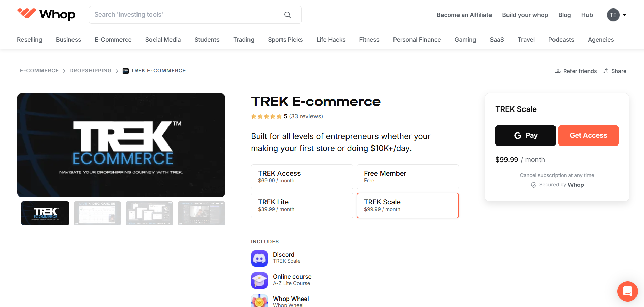Click the Share icon

click(606, 71)
